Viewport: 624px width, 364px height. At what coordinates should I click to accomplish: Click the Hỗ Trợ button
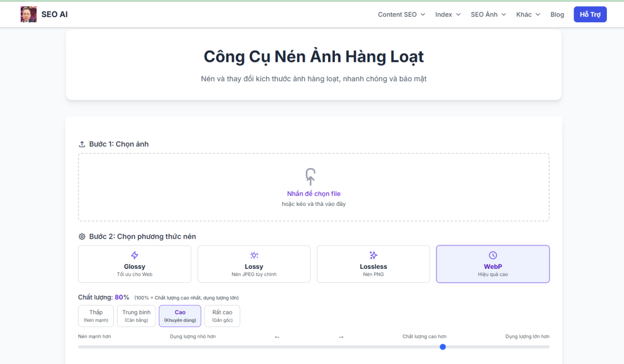tap(590, 14)
